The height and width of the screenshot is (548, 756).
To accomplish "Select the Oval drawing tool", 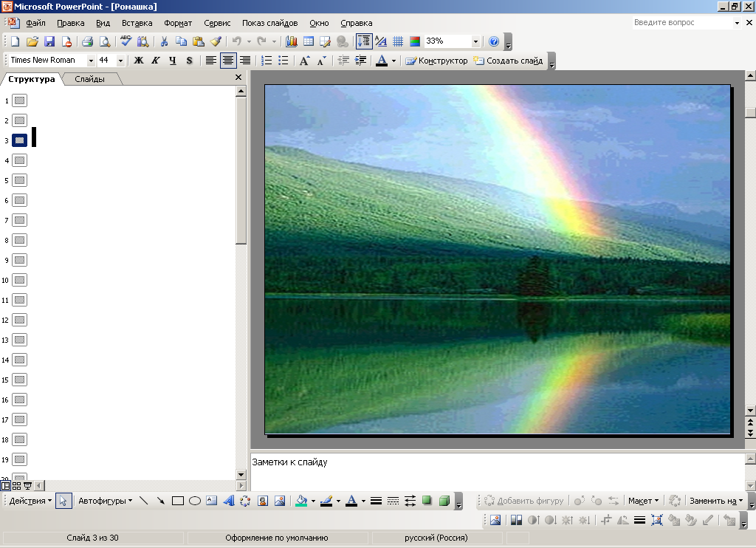I will pyautogui.click(x=195, y=501).
